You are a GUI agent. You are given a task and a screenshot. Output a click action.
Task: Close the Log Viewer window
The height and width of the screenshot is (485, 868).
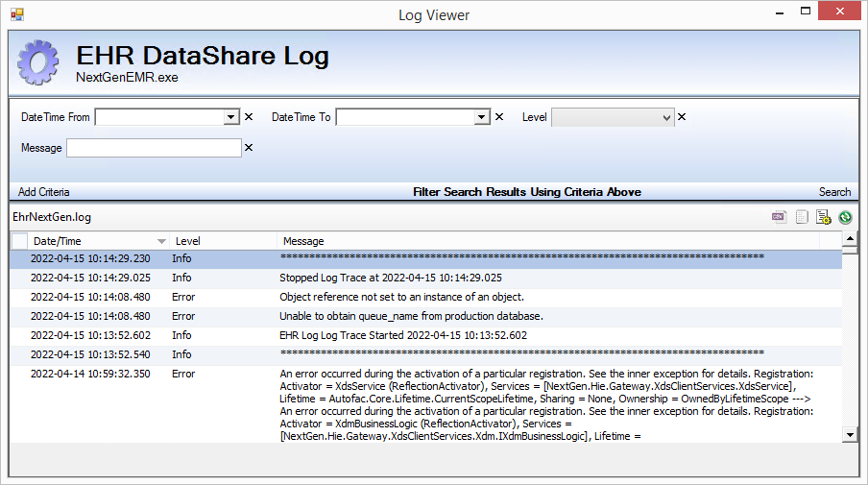click(840, 12)
